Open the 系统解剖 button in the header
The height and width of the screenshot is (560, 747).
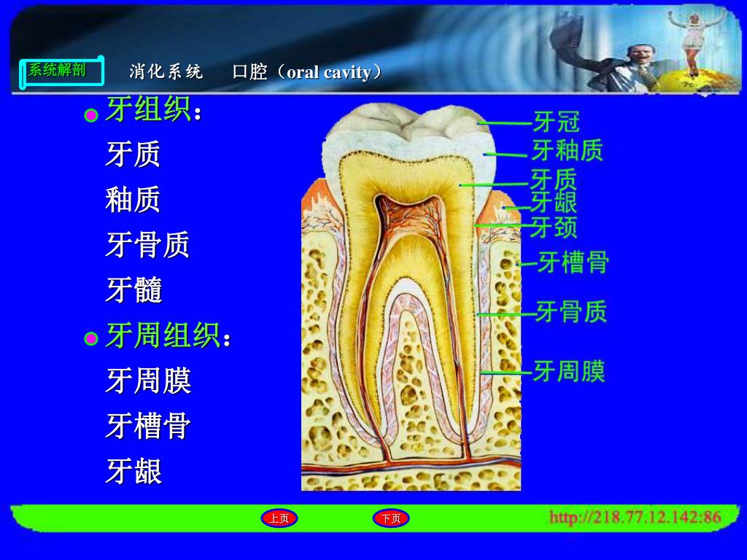click(61, 72)
